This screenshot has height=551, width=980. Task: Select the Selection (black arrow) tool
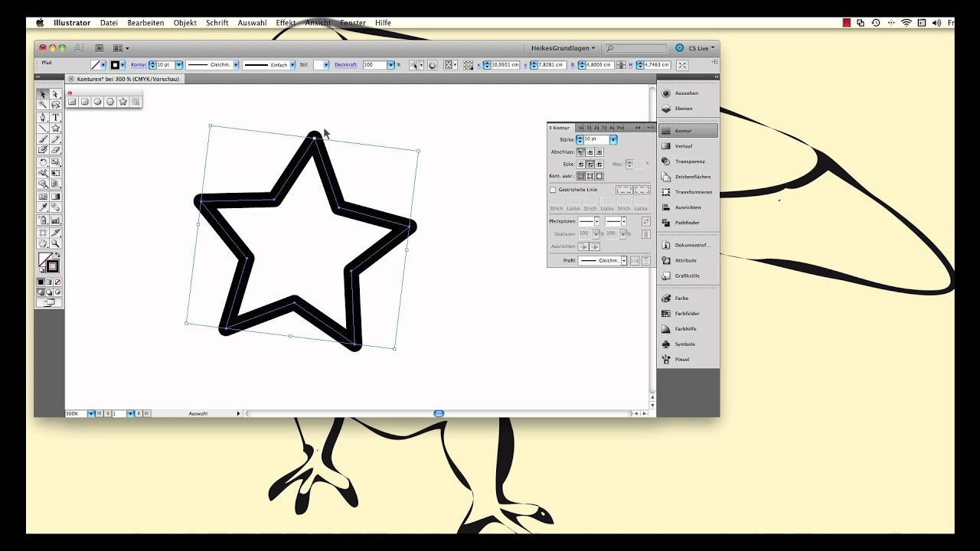pyautogui.click(x=43, y=94)
